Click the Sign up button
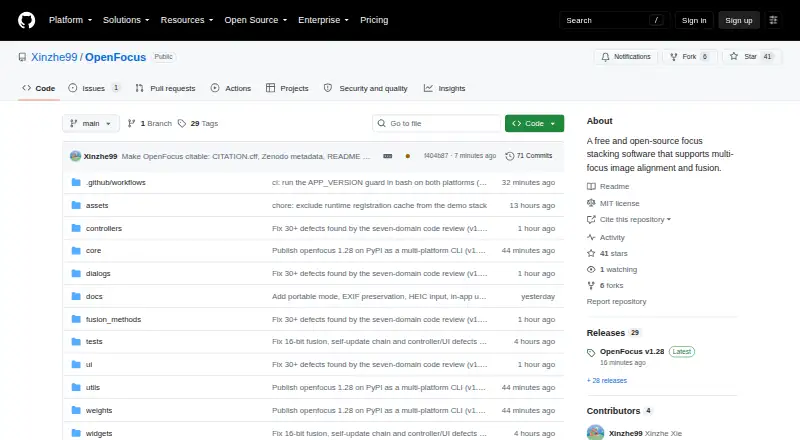 (x=739, y=20)
